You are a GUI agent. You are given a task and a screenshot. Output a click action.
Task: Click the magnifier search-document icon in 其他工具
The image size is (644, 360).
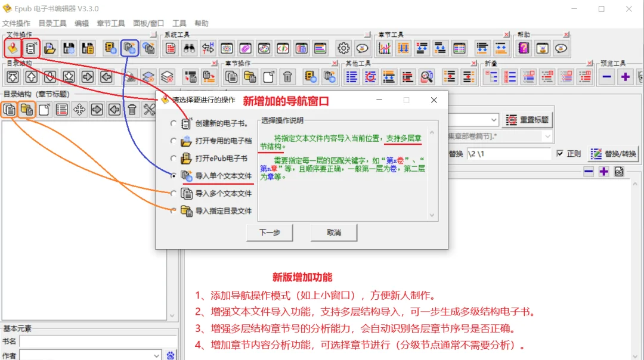(x=427, y=77)
